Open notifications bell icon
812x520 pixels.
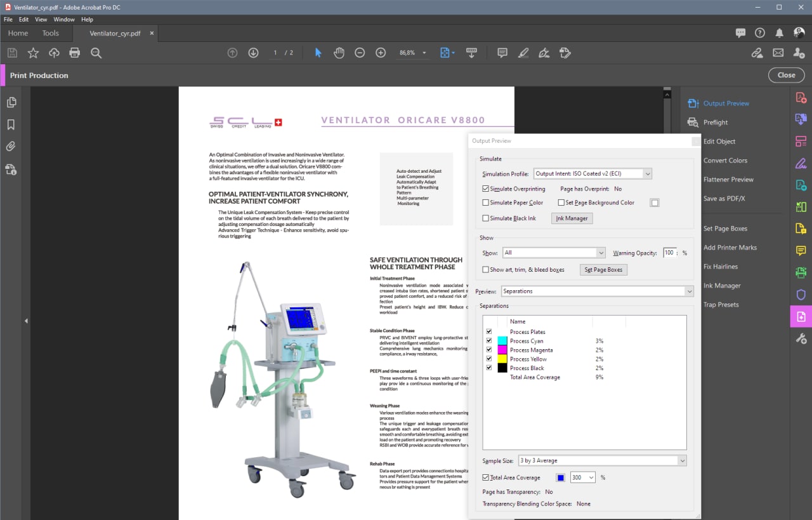click(x=780, y=33)
